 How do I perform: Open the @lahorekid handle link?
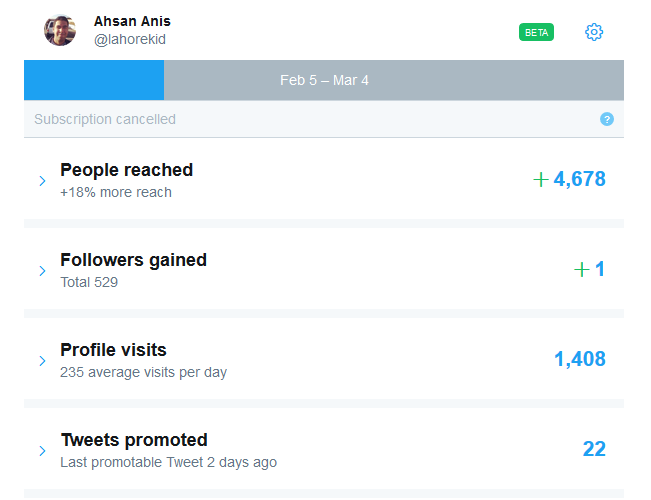(x=129, y=39)
